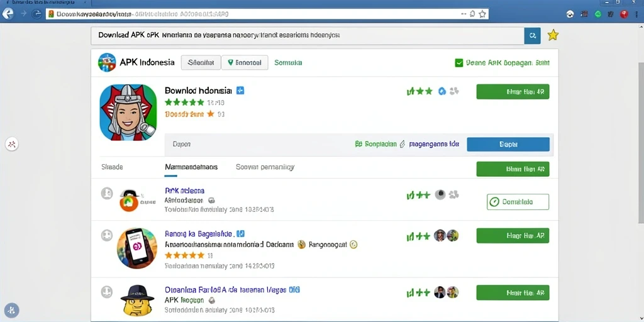This screenshot has width=644, height=322.
Task: Click the floating round icon on left edge
Action: click(x=11, y=144)
